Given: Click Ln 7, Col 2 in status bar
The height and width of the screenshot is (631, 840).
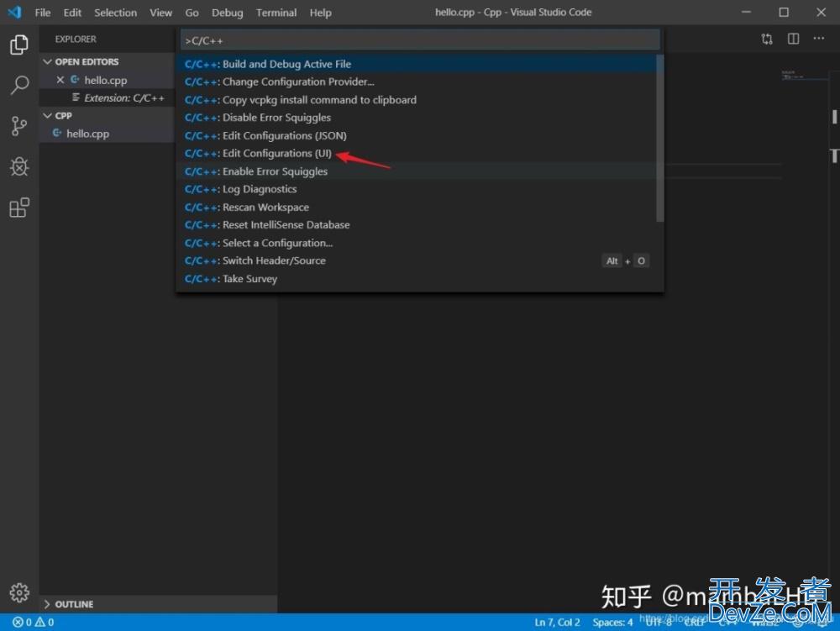Looking at the screenshot, I should pos(557,622).
